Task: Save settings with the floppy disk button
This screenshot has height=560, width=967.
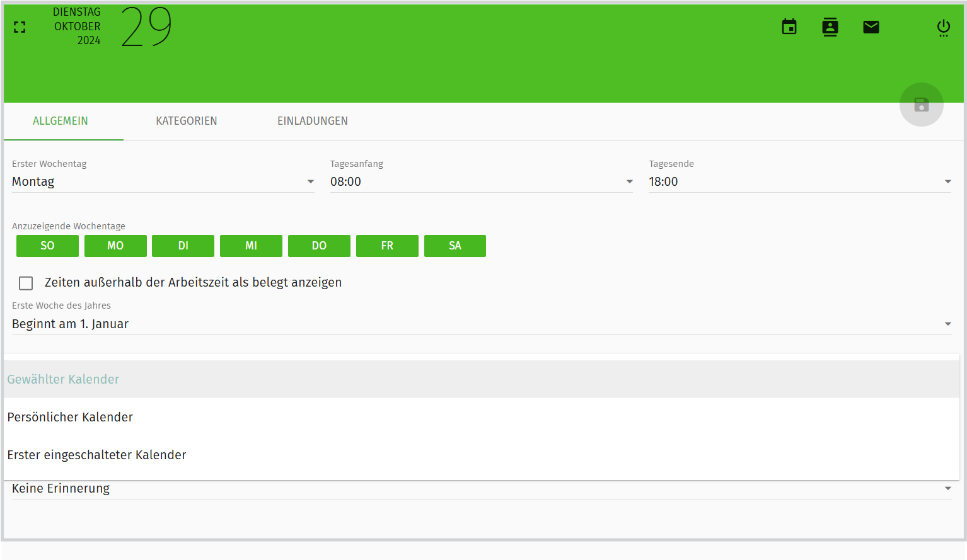Action: point(921,105)
